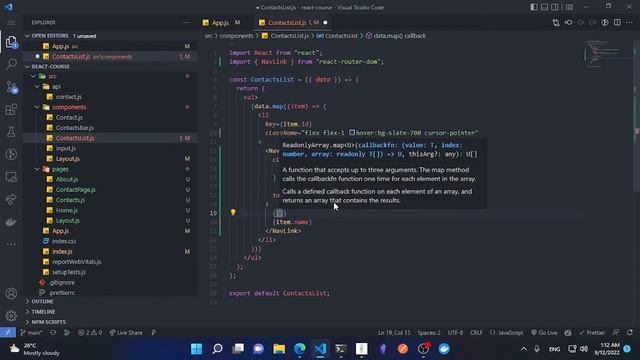The width and height of the screenshot is (640, 360).
Task: Click the Open Changes compare icon in editor toolbar
Action: point(556,22)
